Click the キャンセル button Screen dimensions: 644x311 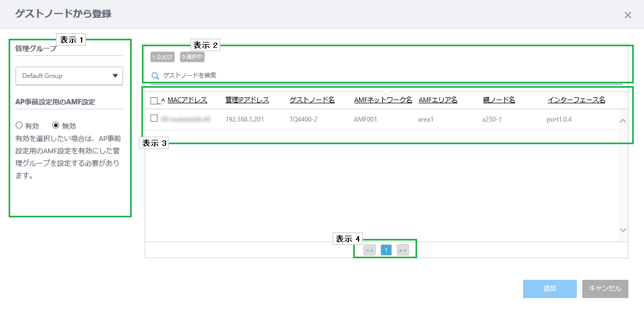[x=605, y=289]
